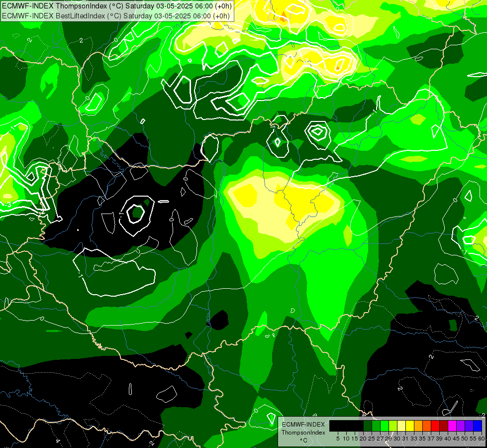Click the orange 33–35 legend swatch
The width and height of the screenshot is (487, 448).
[x=418, y=426]
